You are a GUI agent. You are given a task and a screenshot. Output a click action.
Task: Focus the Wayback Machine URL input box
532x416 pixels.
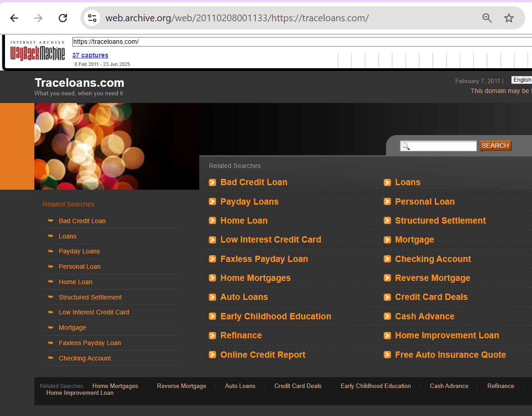[x=302, y=42]
